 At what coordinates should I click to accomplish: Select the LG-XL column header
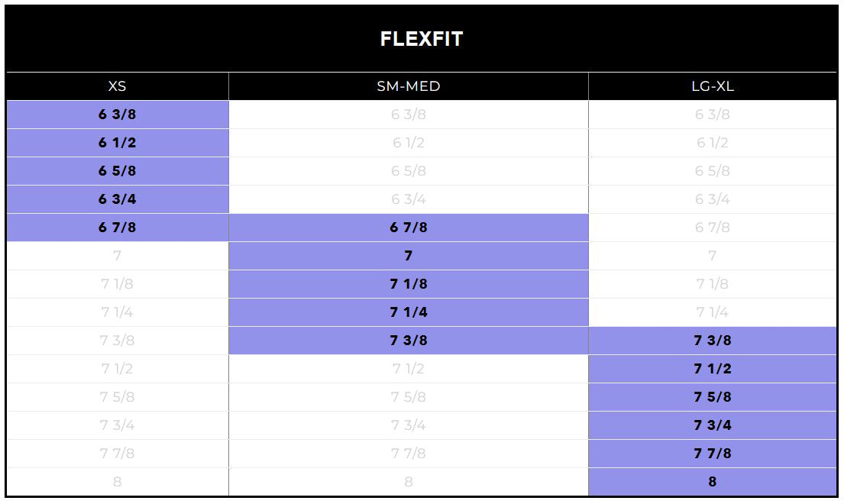(x=713, y=86)
